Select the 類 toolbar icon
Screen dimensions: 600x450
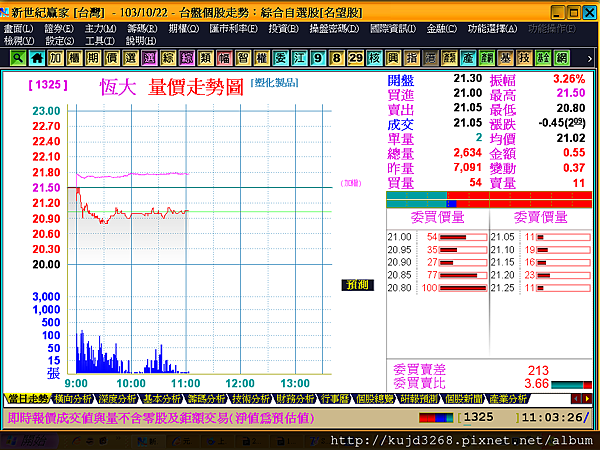[x=205, y=58]
